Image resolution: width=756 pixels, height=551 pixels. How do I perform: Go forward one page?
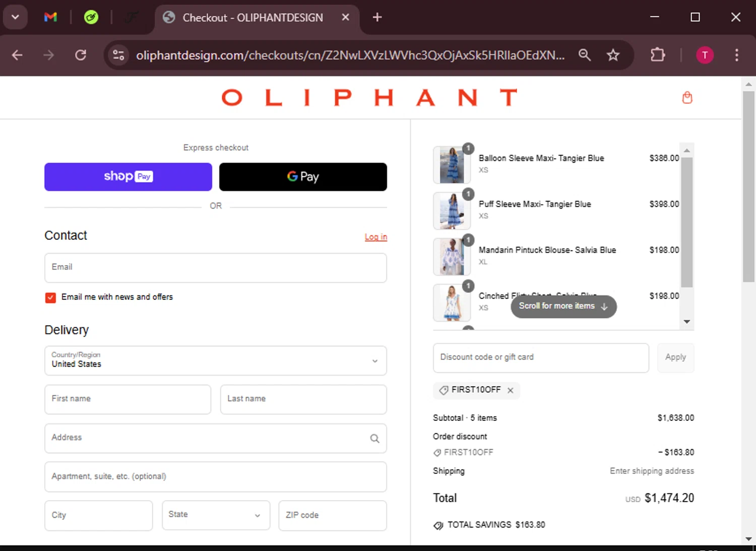[49, 55]
